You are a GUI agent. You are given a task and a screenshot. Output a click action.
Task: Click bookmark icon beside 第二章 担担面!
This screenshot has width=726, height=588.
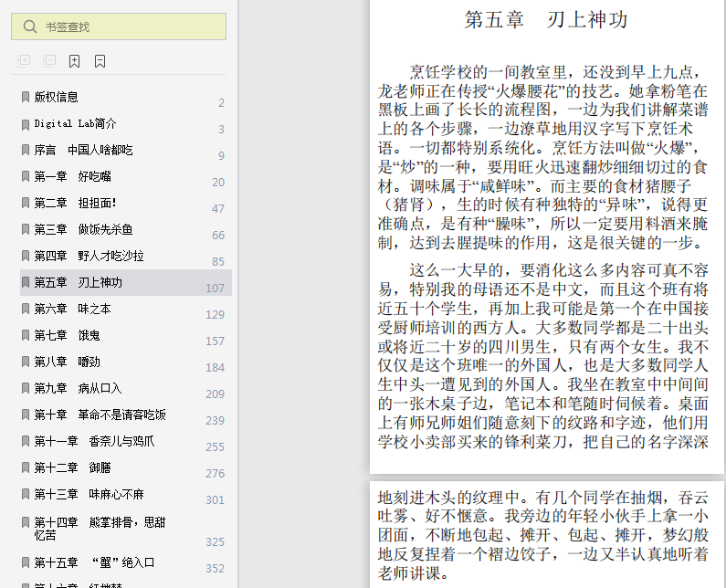click(x=26, y=203)
